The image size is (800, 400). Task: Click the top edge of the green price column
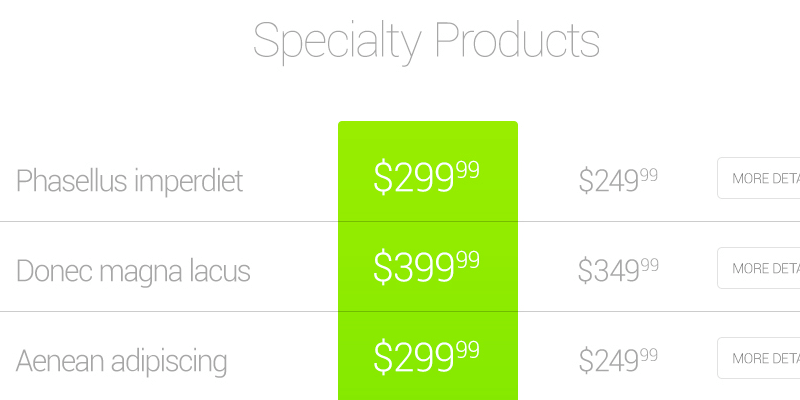click(428, 123)
